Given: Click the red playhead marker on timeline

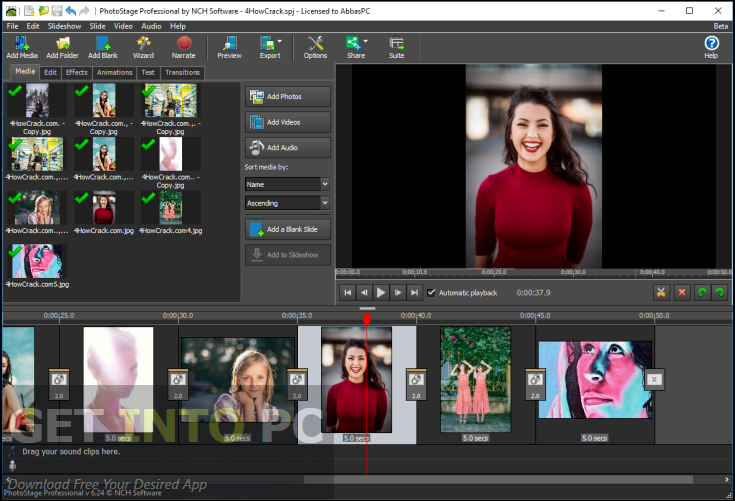Looking at the screenshot, I should pos(367,319).
